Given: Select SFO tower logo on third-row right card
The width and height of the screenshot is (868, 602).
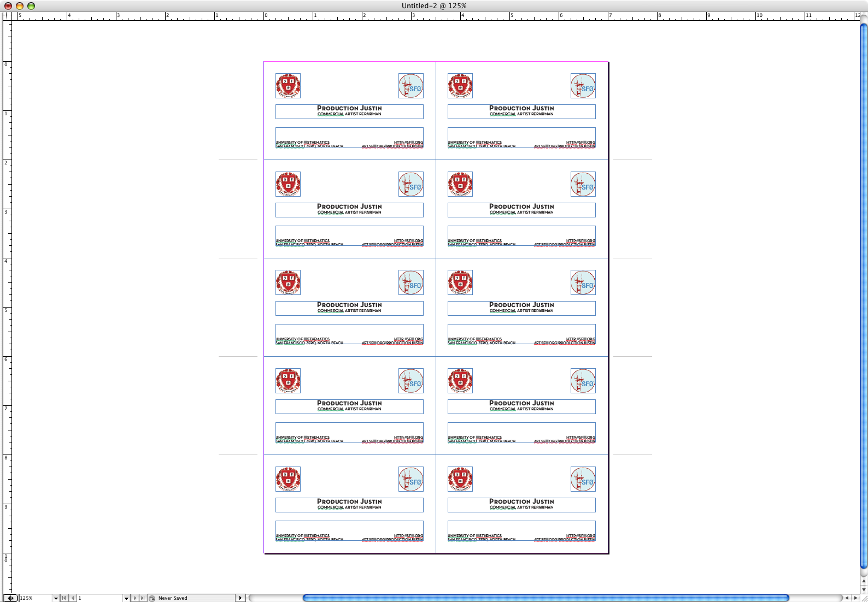Looking at the screenshot, I should pos(583,282).
